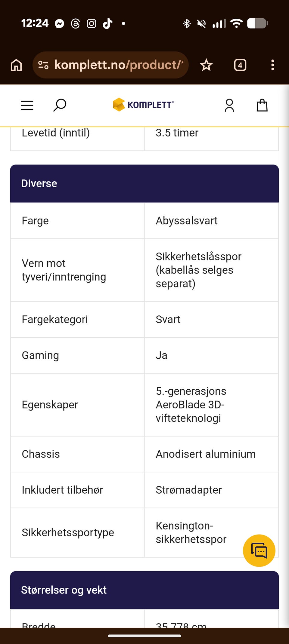
Task: Collapse the Diverse section header
Action: [x=144, y=183]
